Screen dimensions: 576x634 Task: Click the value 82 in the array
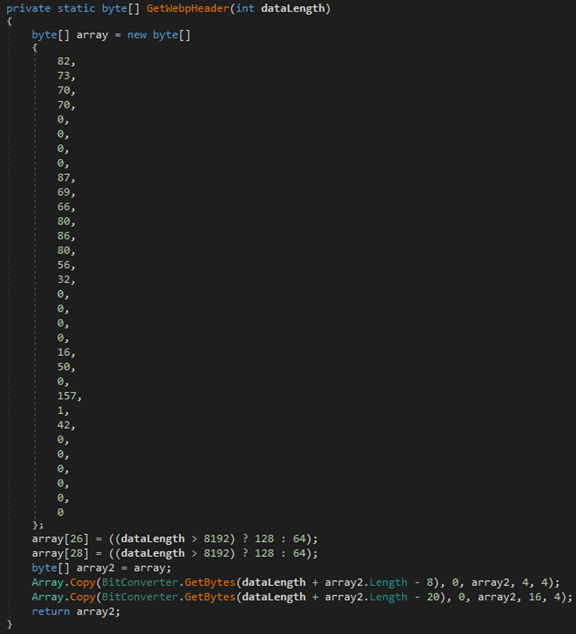pos(63,61)
